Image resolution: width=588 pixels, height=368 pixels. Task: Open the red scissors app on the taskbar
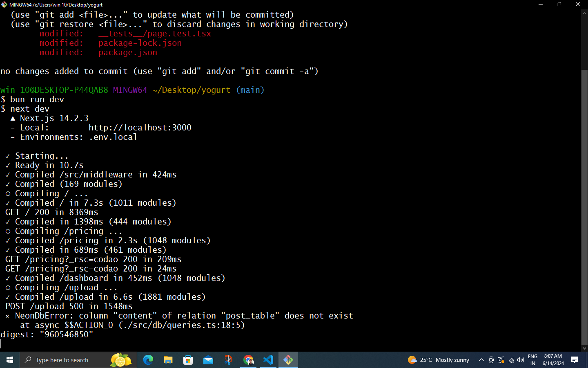point(228,360)
